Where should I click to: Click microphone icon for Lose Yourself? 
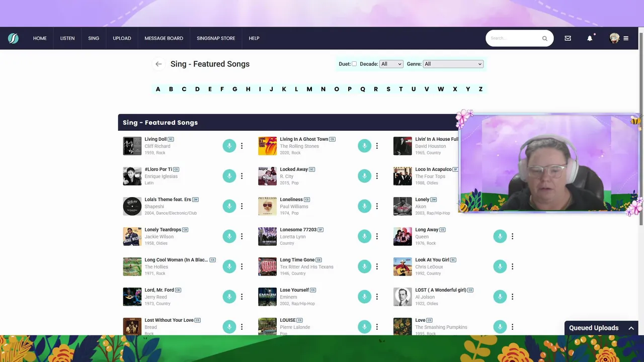coord(365,297)
